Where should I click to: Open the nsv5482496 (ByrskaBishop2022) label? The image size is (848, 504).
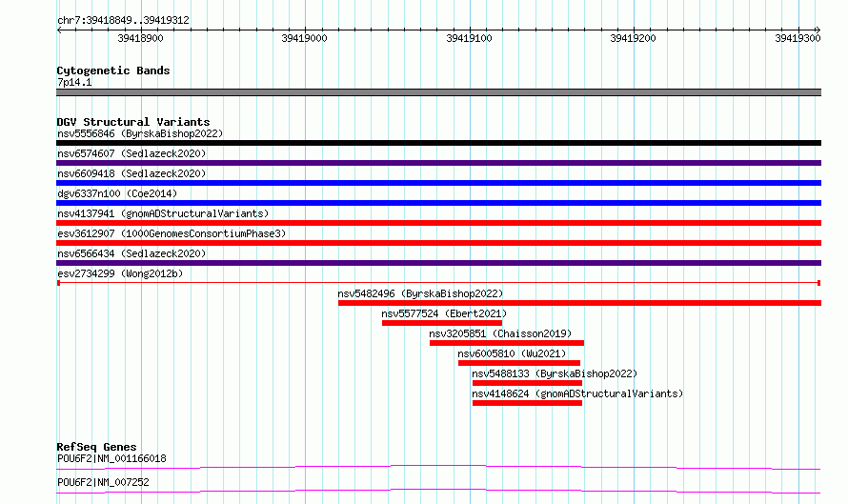click(x=420, y=293)
